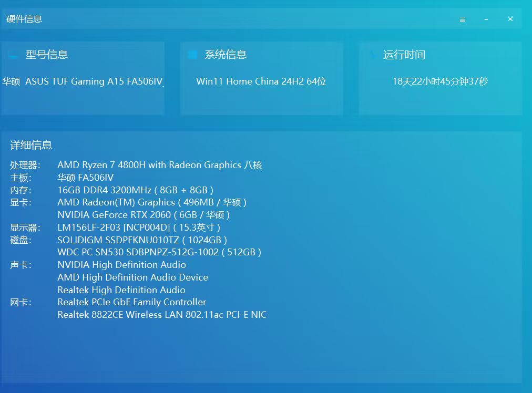Minimize the 硬件信息 window
This screenshot has width=532, height=393.
tap(486, 19)
